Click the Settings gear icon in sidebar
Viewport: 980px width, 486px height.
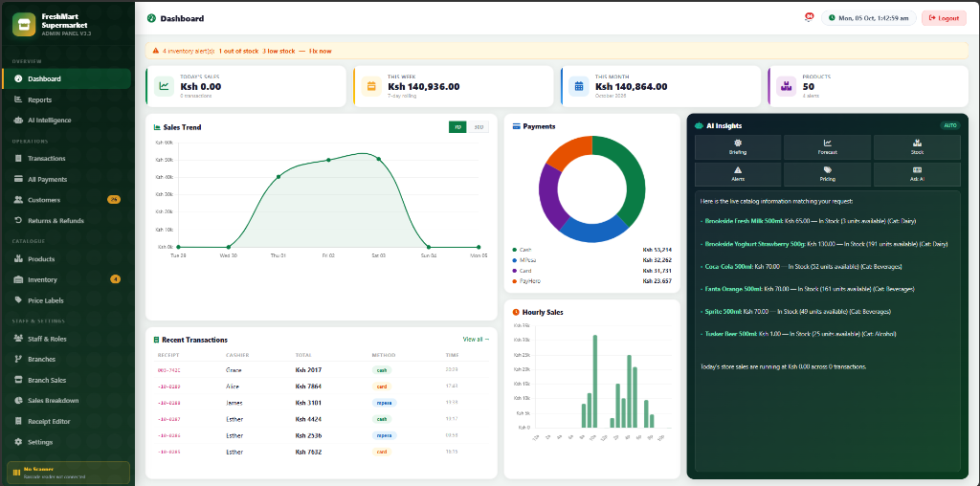tap(18, 442)
